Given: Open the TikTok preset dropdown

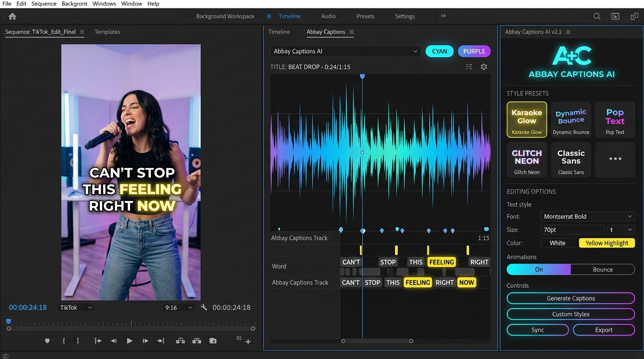Looking at the screenshot, I should (76, 308).
